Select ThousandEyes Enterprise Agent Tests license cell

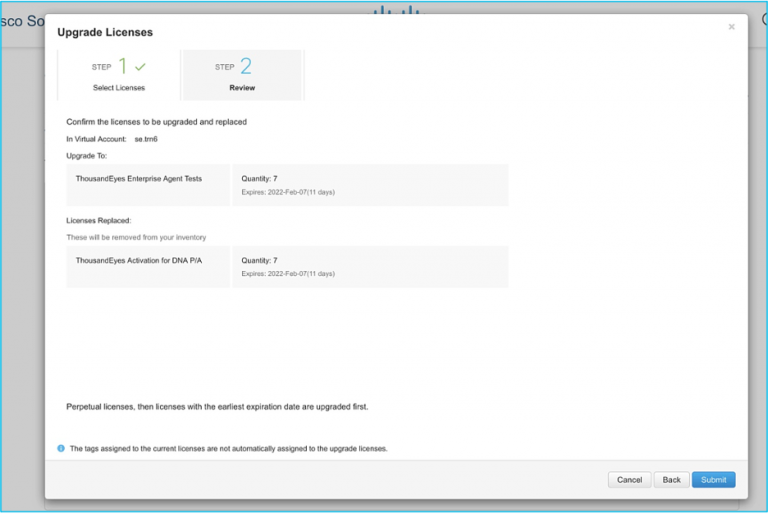[139, 178]
